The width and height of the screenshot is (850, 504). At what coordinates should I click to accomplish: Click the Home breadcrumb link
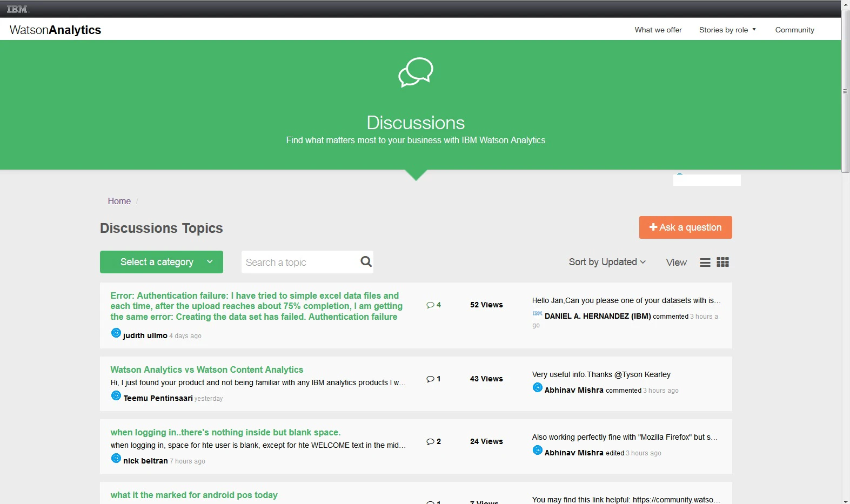[119, 201]
